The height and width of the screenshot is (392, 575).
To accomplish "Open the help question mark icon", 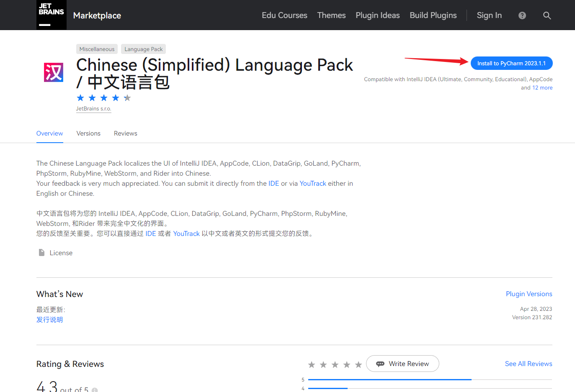I will [522, 15].
